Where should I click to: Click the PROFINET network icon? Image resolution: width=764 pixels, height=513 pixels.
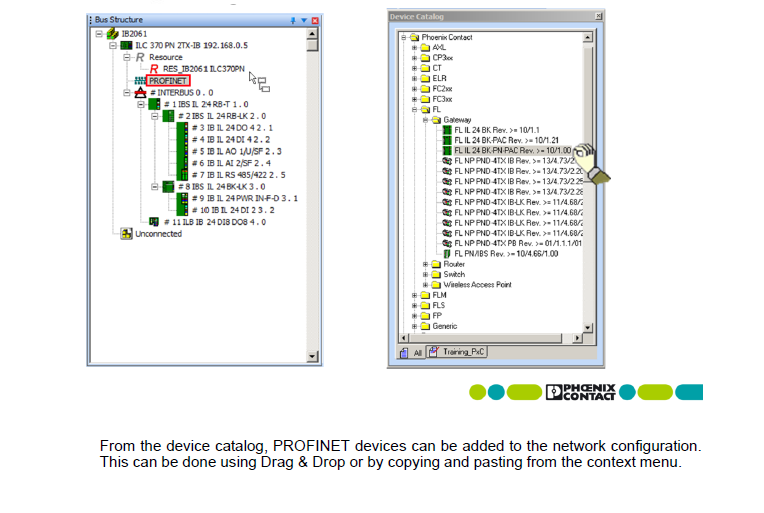139,80
